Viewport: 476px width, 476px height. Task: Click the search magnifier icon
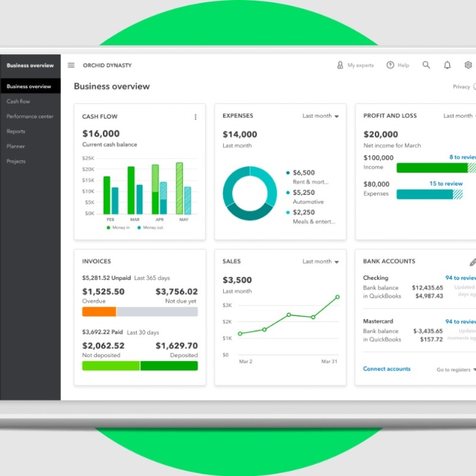pyautogui.click(x=426, y=65)
